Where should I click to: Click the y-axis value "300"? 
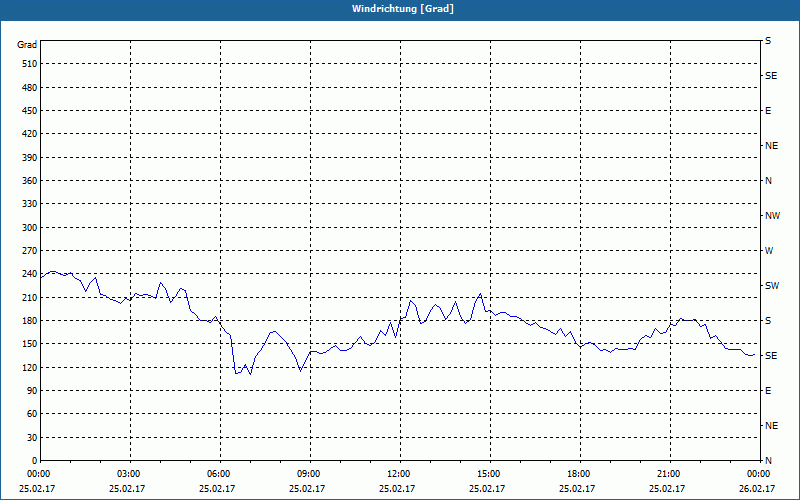(30, 228)
